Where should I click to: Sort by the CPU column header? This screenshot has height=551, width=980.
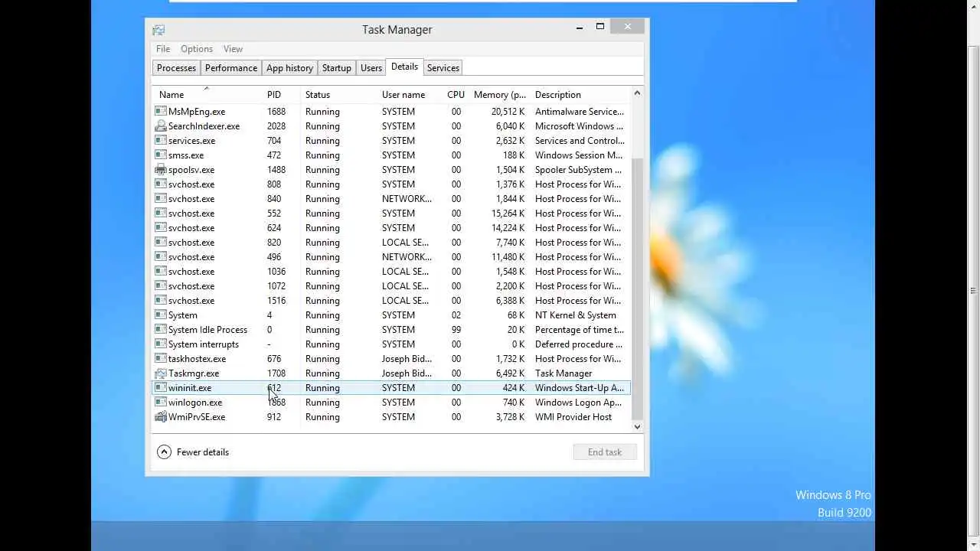[456, 94]
